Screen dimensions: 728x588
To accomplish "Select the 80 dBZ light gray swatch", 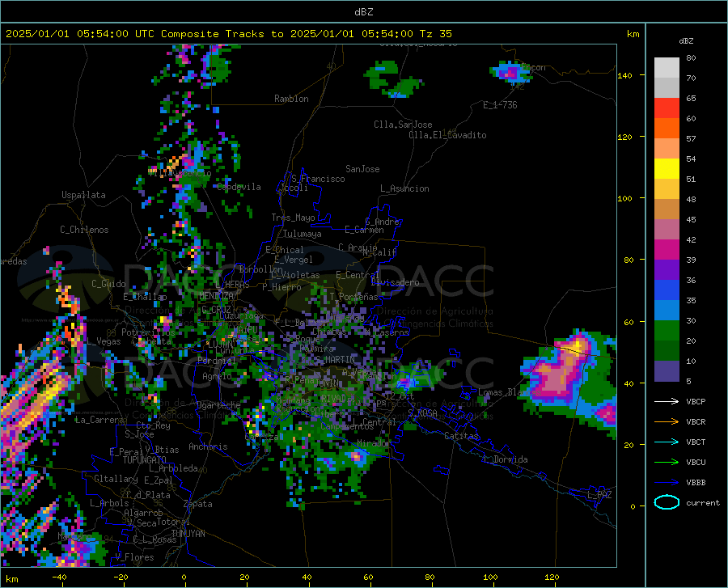I will click(x=667, y=68).
